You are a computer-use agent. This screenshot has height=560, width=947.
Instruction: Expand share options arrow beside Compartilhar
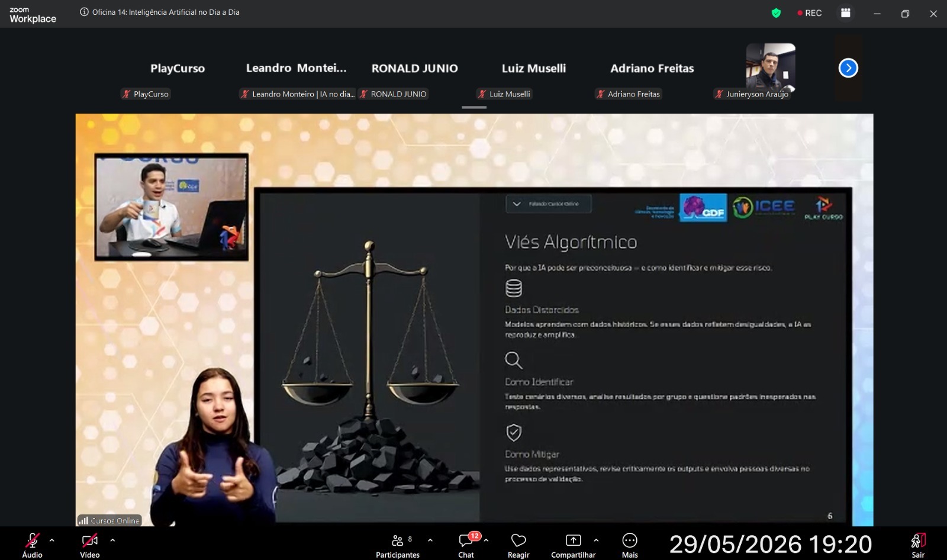tap(596, 540)
